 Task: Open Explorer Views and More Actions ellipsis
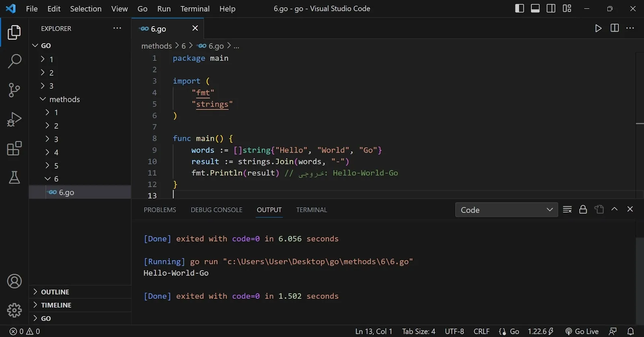pos(117,28)
